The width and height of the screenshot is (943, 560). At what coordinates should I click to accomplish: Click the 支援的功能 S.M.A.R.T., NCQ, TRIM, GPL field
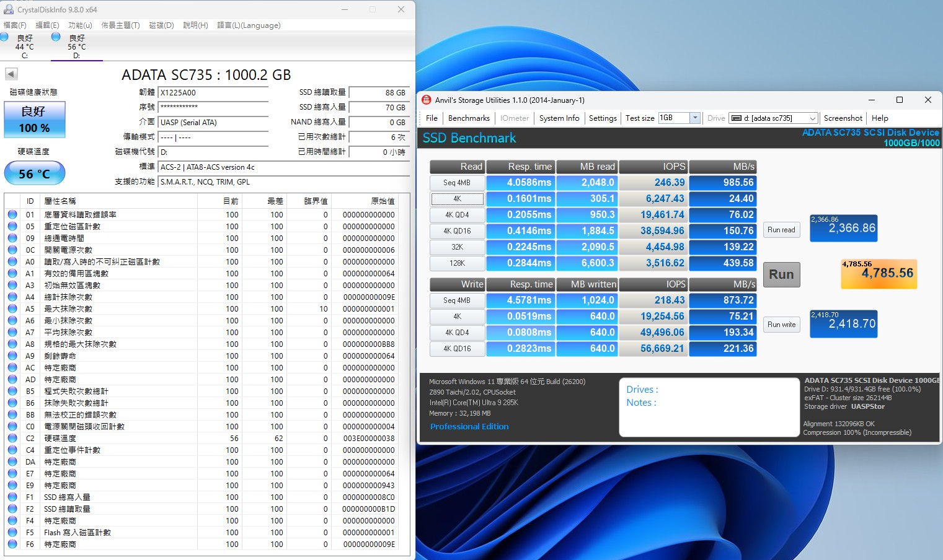coord(284,182)
